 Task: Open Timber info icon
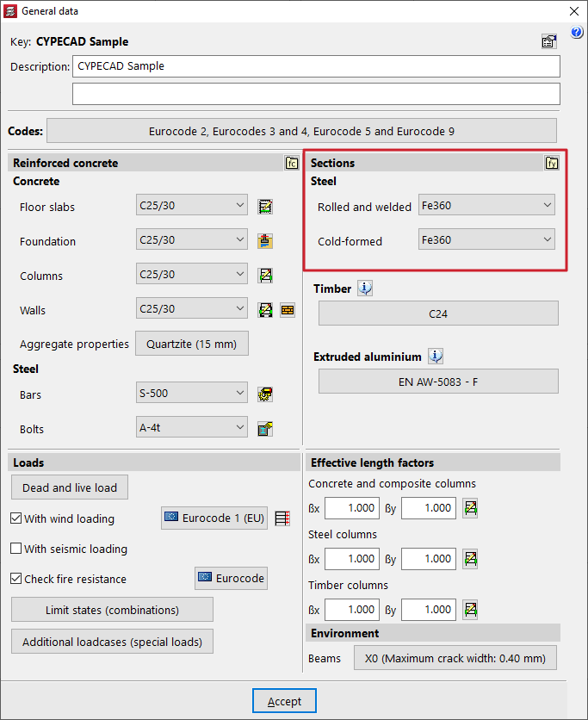click(366, 289)
